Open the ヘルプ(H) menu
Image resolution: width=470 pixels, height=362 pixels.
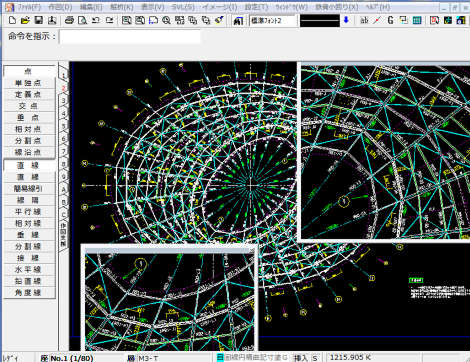(377, 7)
